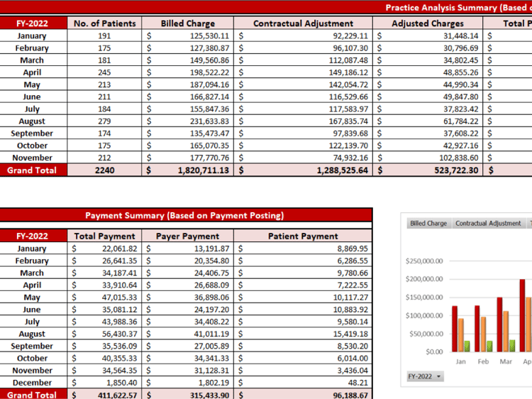Select October Patient Payment 6,014.00 cell
532x399 pixels.
pyautogui.click(x=303, y=359)
